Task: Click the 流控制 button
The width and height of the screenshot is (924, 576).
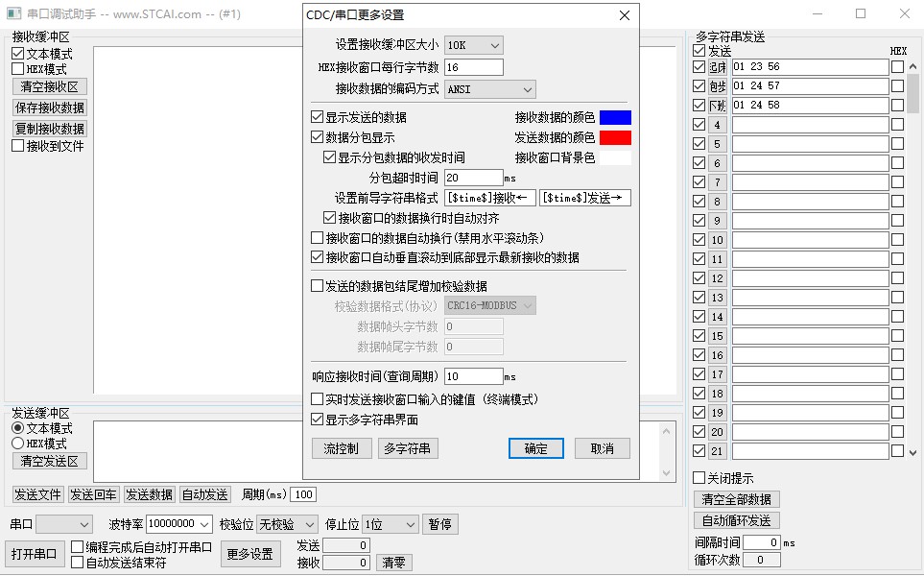Action: coord(342,448)
